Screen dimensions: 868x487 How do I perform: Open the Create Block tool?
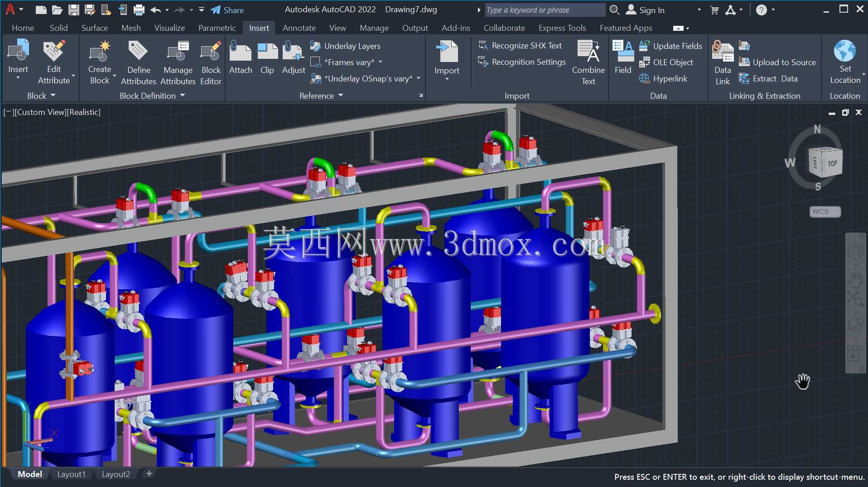100,62
